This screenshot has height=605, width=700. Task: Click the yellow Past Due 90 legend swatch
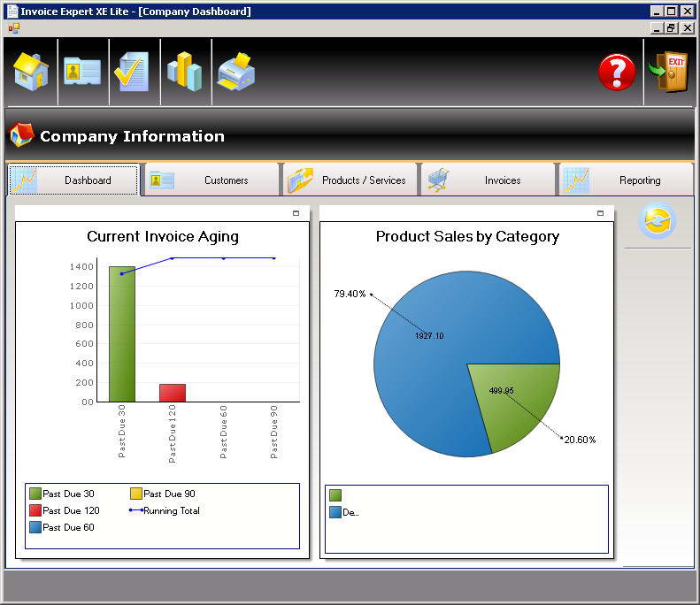[x=136, y=494]
